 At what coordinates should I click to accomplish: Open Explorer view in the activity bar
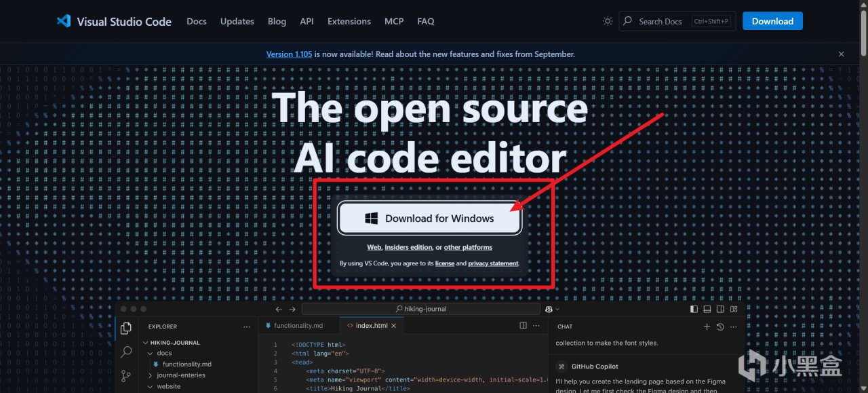tap(126, 329)
